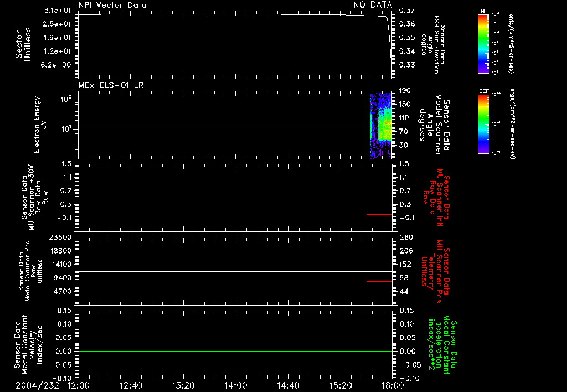Click the red line in MU Scanner Inh panel
The height and width of the screenshot is (392, 567).
point(379,214)
